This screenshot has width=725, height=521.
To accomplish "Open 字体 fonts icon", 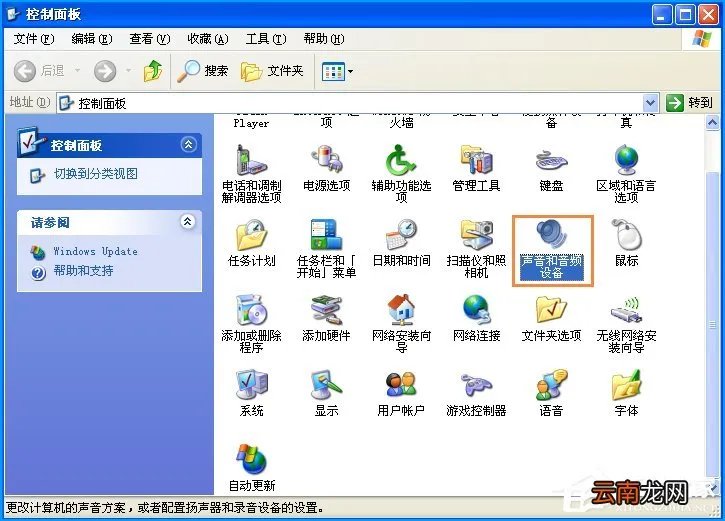I will 626,393.
